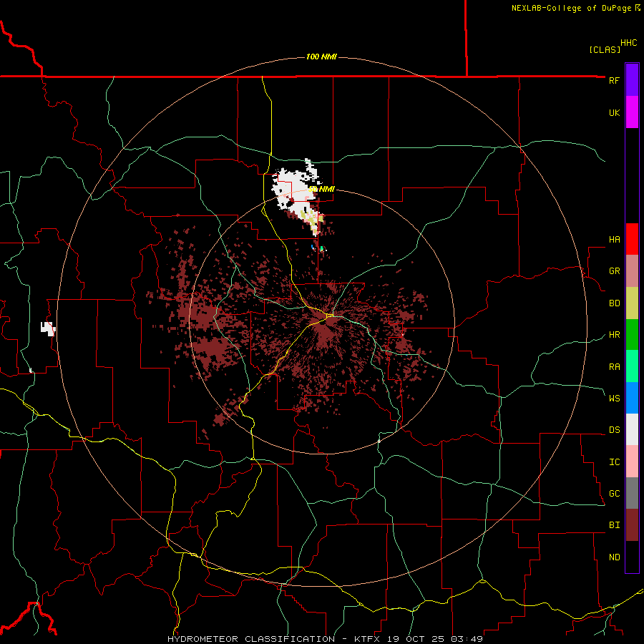Screen dimensions: 644x644
Task: Pick the HR green legend swatch
Action: 632,335
